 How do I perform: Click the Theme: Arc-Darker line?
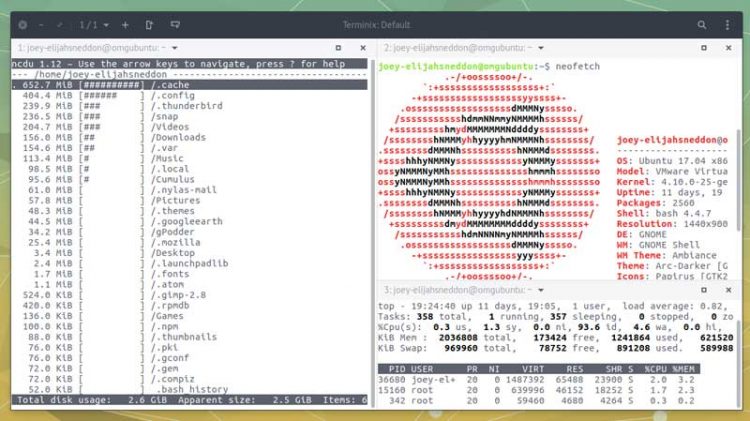point(672,266)
